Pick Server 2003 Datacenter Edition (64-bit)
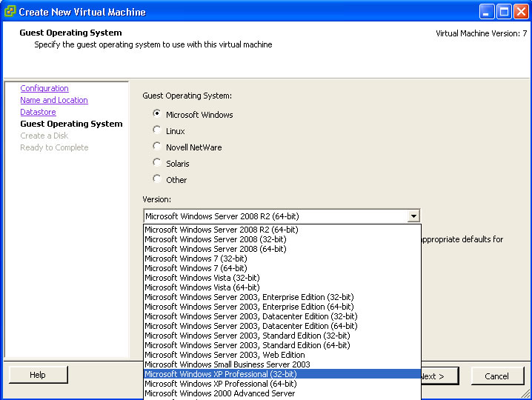 coord(282,326)
